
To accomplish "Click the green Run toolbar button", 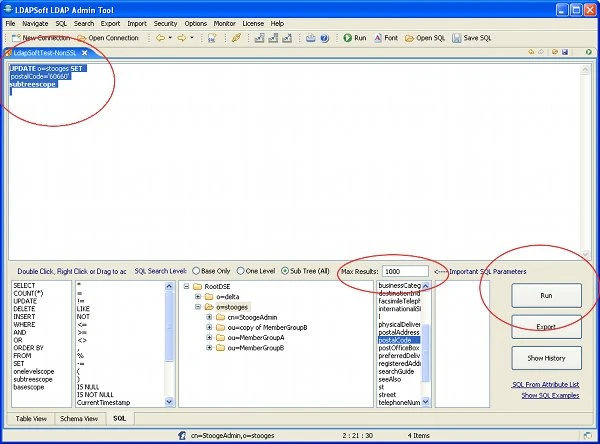I will tap(355, 38).
